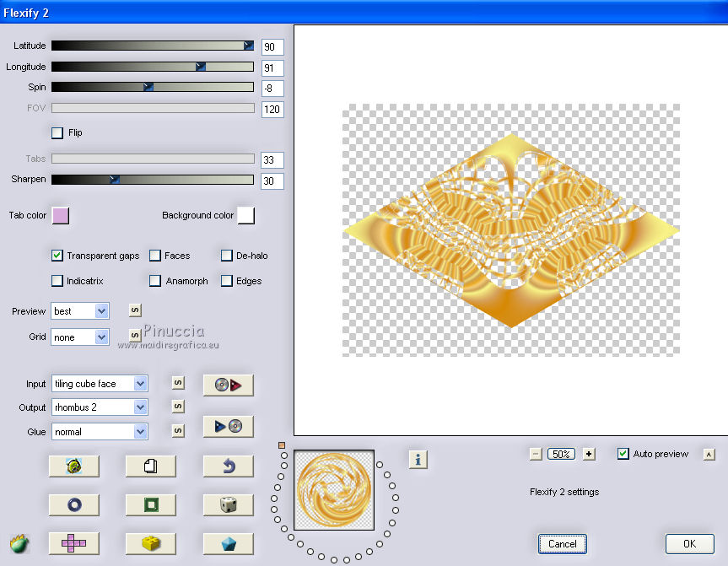Uncheck Transparent gaps
Viewport: 728px width, 566px height.
point(57,256)
